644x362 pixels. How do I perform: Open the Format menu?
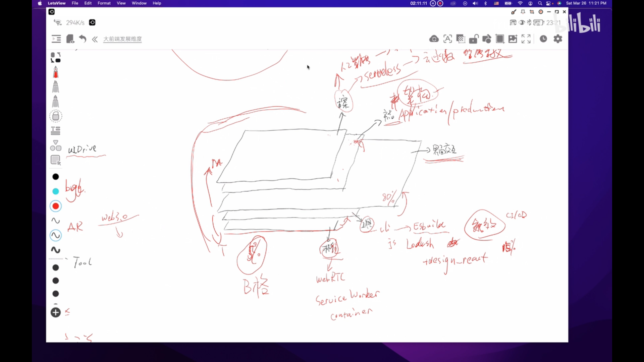104,3
